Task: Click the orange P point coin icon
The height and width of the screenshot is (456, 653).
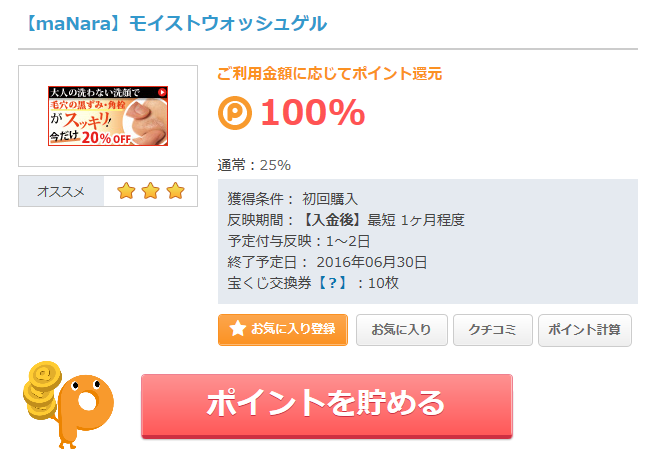Action: [x=235, y=113]
